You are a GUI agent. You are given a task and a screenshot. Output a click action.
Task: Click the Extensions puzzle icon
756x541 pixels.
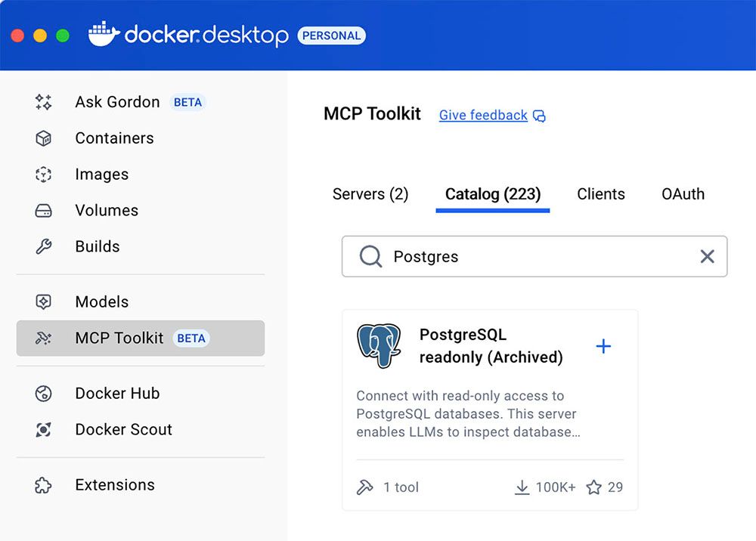pyautogui.click(x=43, y=485)
